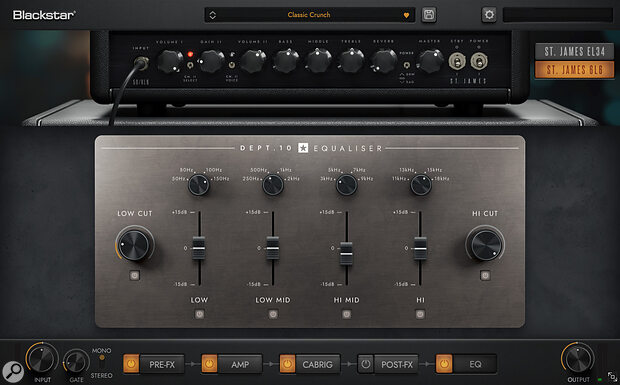This screenshot has height=385, width=620.
Task: Toggle the Low Mid band power button
Action: [273, 314]
